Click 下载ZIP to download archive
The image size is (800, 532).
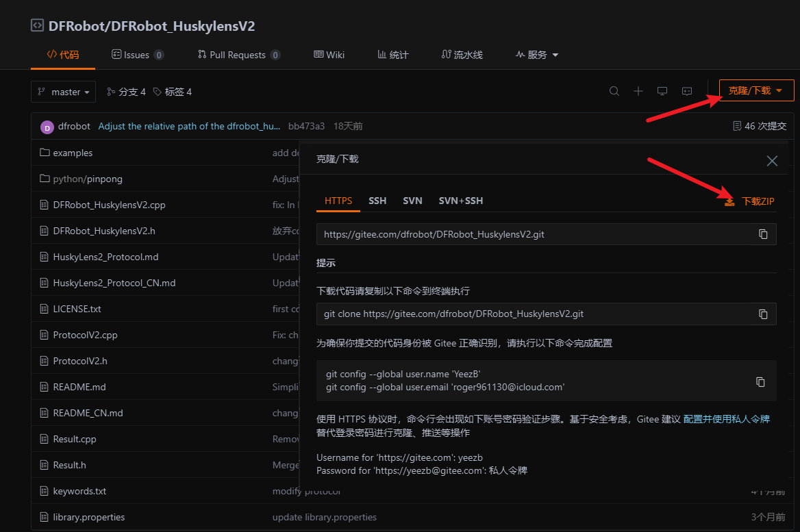click(751, 201)
